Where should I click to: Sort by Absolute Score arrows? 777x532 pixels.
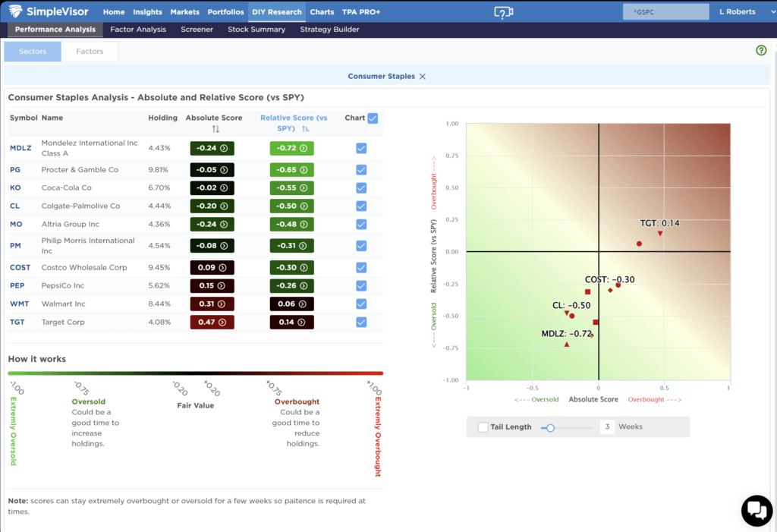[215, 130]
